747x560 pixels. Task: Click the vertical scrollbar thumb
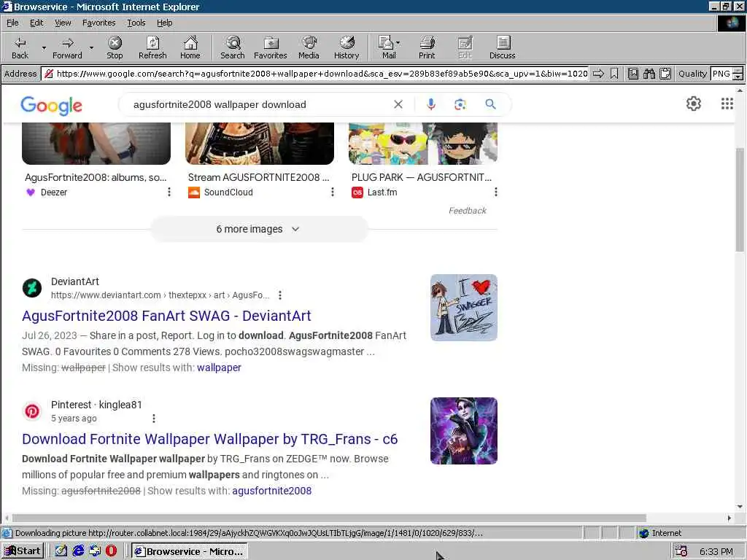[740, 200]
